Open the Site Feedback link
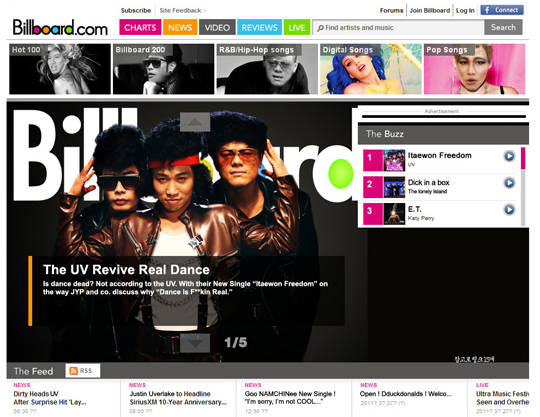540x417 pixels. click(180, 10)
